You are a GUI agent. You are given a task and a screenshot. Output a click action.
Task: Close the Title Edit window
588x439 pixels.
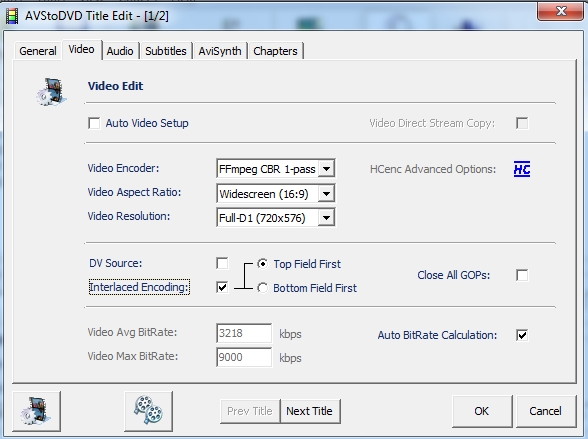[560, 11]
